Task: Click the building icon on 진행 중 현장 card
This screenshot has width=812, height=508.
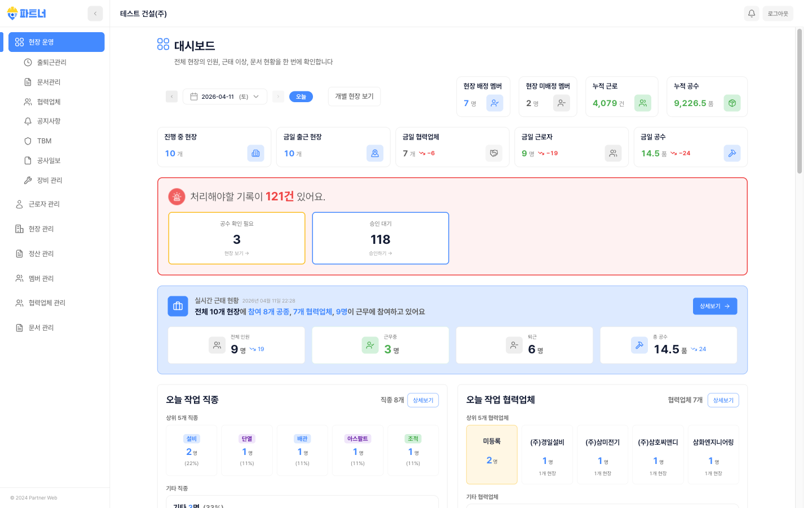Action: (x=256, y=153)
